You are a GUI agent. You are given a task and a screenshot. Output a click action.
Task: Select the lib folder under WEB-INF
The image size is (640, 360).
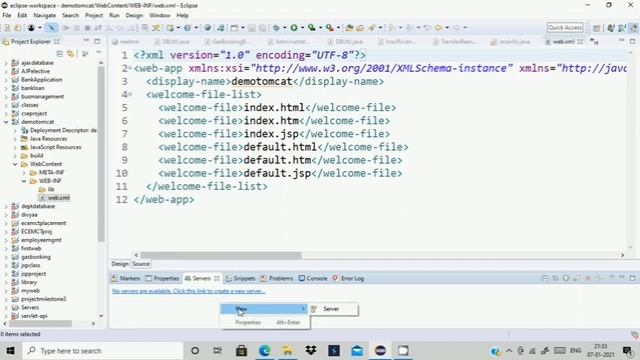pos(46,189)
